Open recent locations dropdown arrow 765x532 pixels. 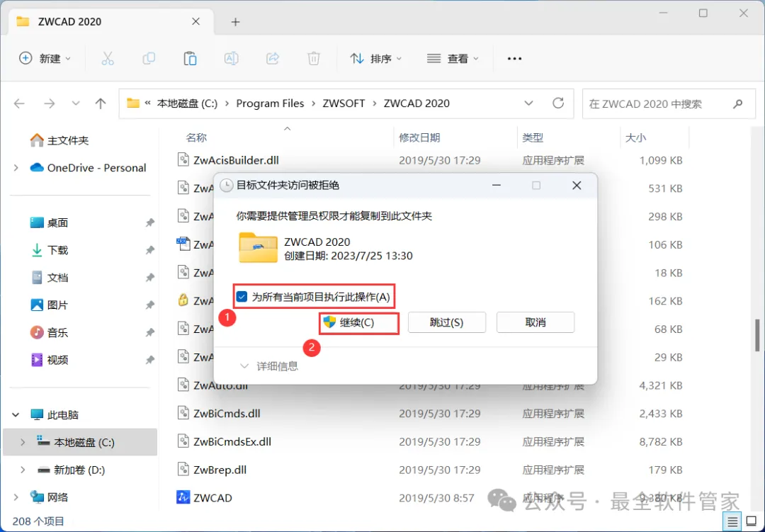76,103
